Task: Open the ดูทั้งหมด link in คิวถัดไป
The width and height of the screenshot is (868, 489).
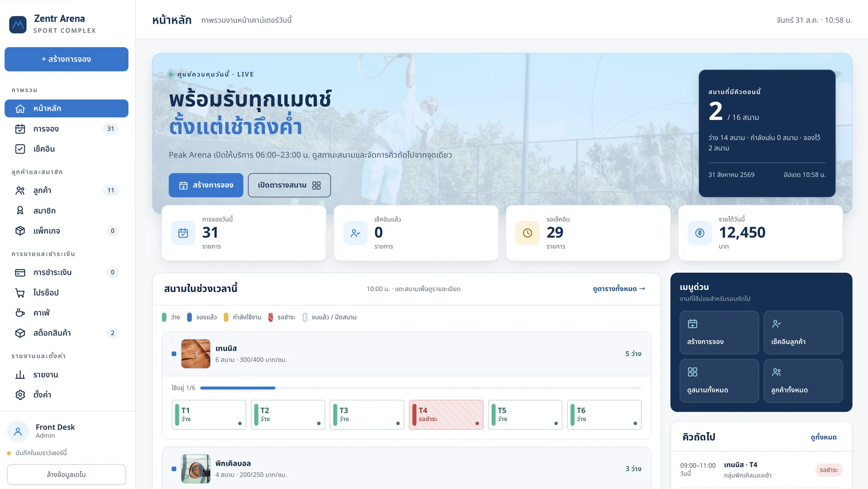Action: [824, 437]
